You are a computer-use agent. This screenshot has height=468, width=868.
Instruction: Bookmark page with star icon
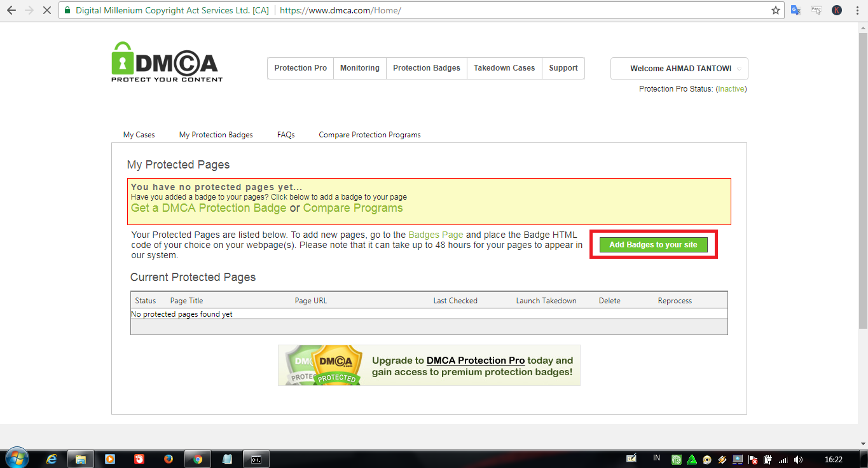click(x=776, y=10)
